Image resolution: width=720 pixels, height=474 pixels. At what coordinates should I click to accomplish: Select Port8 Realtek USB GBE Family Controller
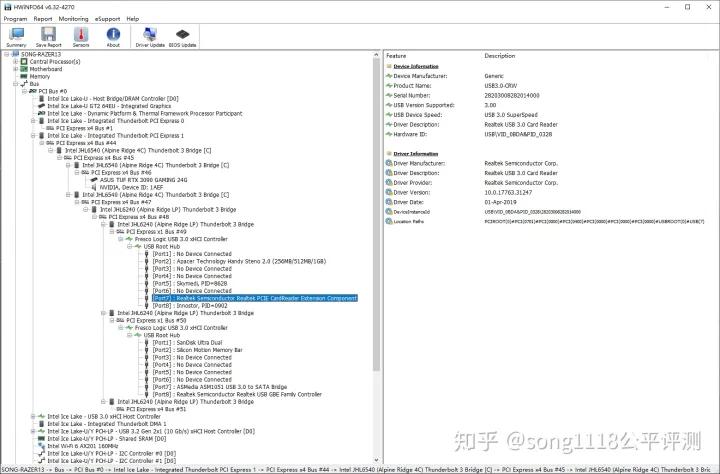[x=237, y=394]
